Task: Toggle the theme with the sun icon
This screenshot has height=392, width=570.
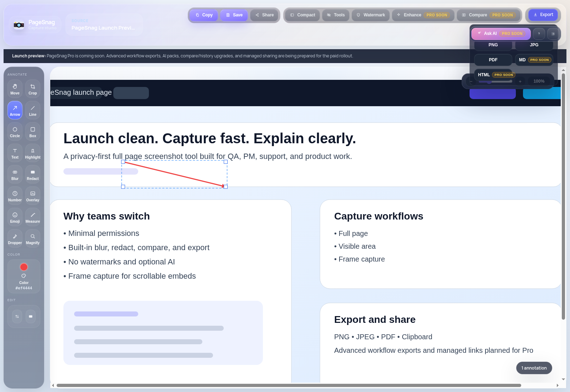Action: point(553,33)
